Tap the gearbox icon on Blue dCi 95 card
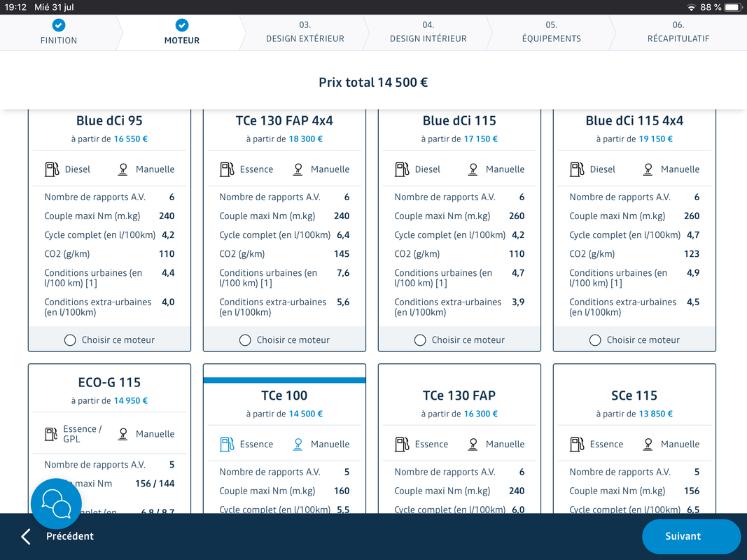This screenshot has width=747, height=560. point(123,169)
